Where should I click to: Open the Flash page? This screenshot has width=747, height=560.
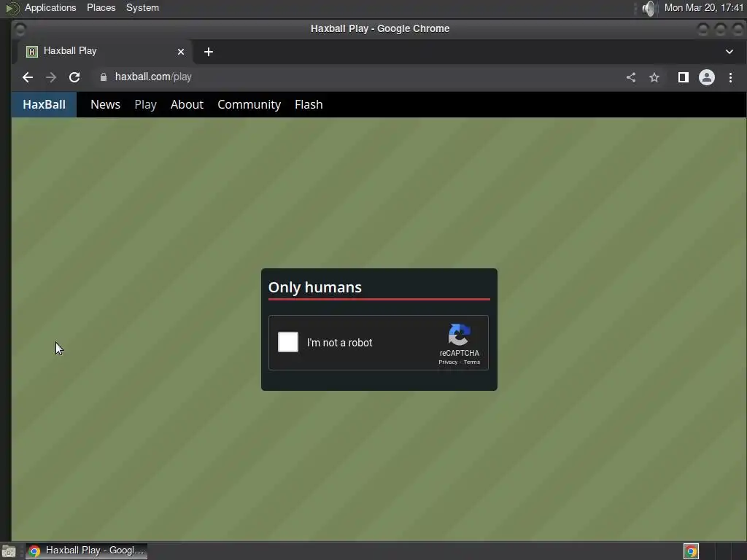click(309, 104)
